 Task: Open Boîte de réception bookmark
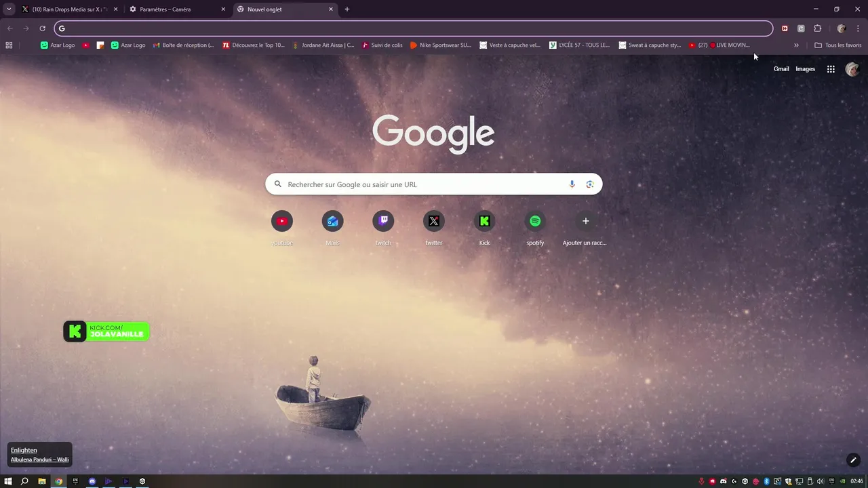184,45
